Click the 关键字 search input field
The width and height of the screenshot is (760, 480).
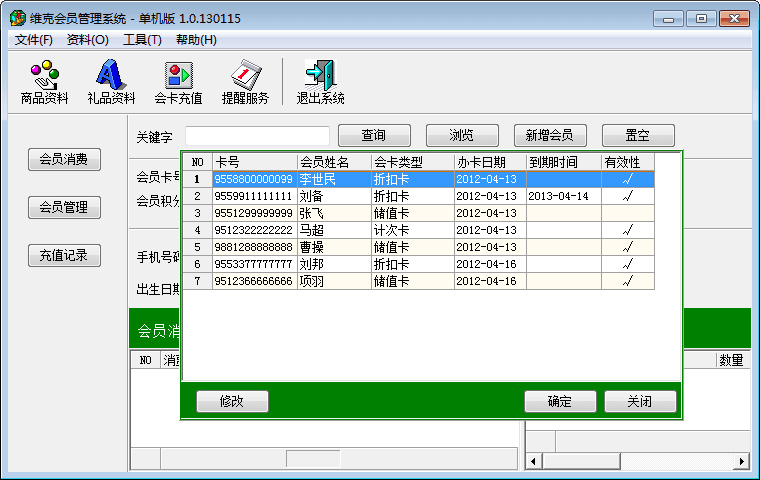257,136
